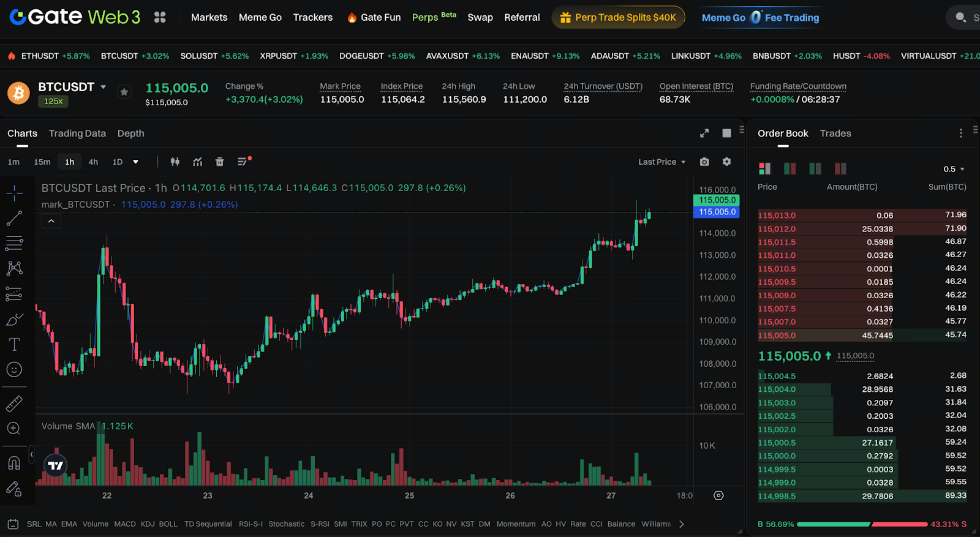This screenshot has height=537, width=980.
Task: Select red asks-only order book view
Action: [x=840, y=168]
